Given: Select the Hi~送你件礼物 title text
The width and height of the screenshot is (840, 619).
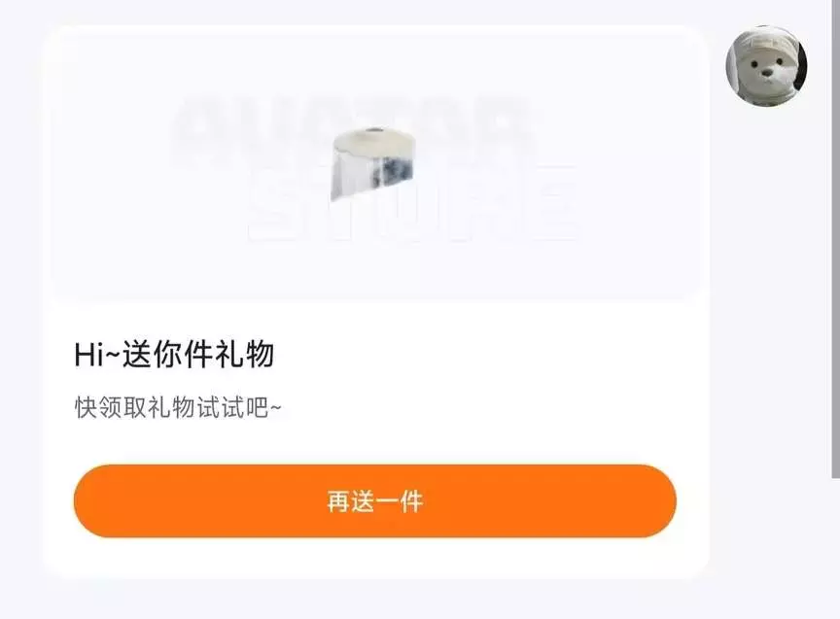Looking at the screenshot, I should point(174,355).
